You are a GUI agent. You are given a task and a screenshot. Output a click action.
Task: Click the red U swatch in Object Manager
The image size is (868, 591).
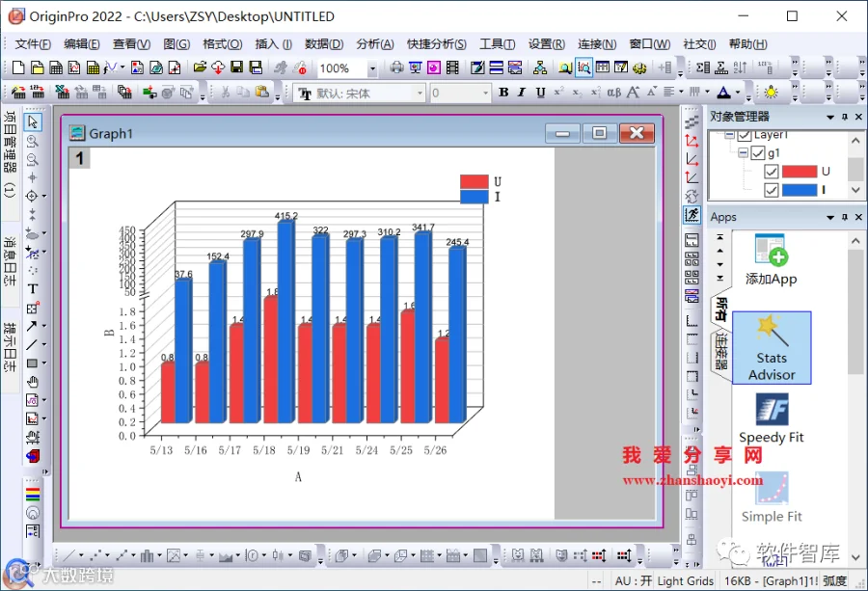800,172
